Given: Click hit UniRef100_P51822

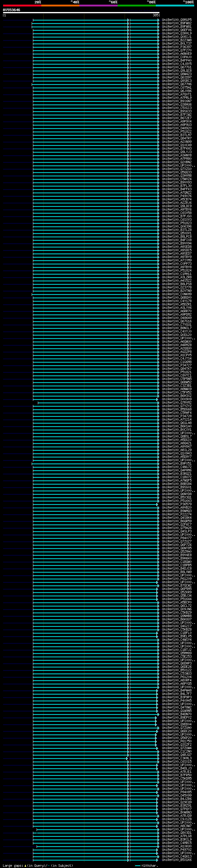Looking at the screenshot, I should (177, 132).
